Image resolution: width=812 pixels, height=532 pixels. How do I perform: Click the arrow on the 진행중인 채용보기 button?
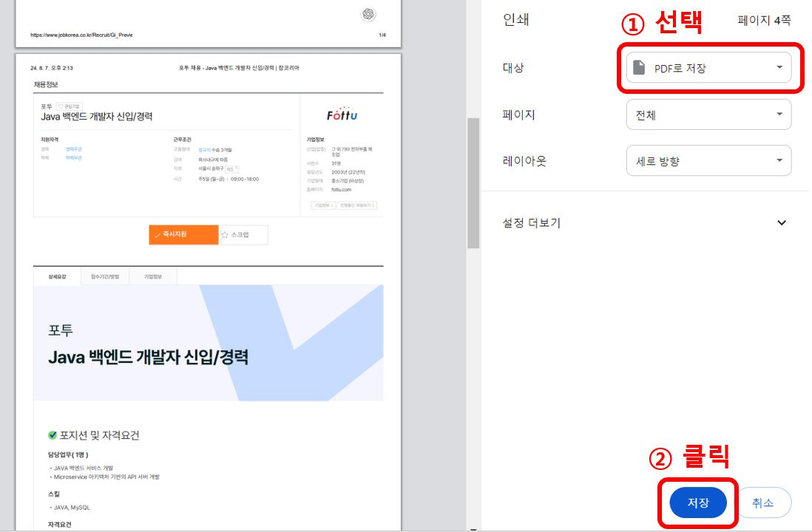[x=374, y=204]
